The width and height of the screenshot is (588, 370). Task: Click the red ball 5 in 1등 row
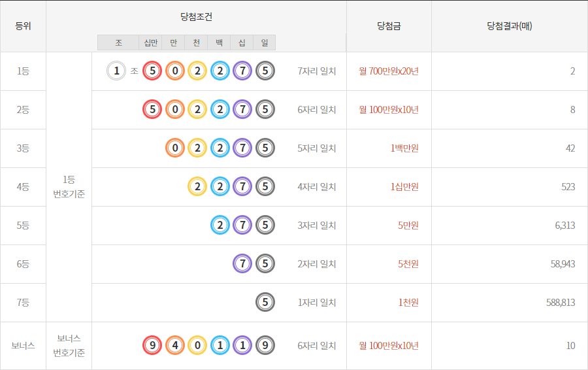point(152,71)
